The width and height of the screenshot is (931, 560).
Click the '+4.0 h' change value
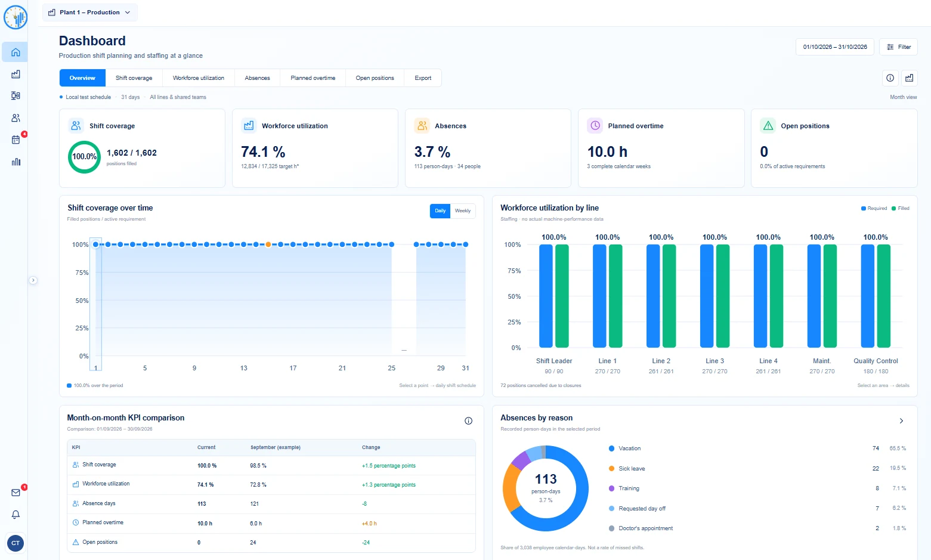point(369,524)
